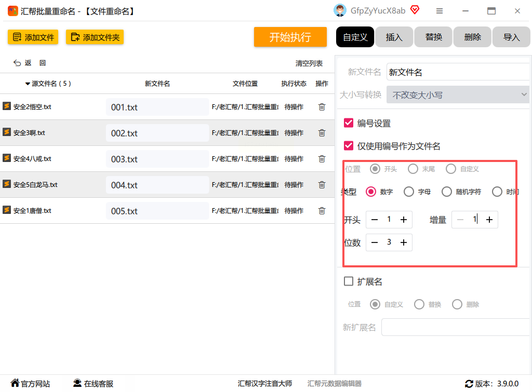Open the 插入 tab
Viewport: 532px width, 392px height.
point(394,37)
